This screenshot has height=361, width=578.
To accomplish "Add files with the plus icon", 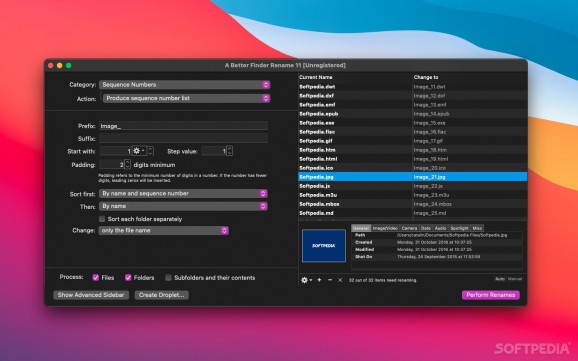I will click(x=319, y=280).
